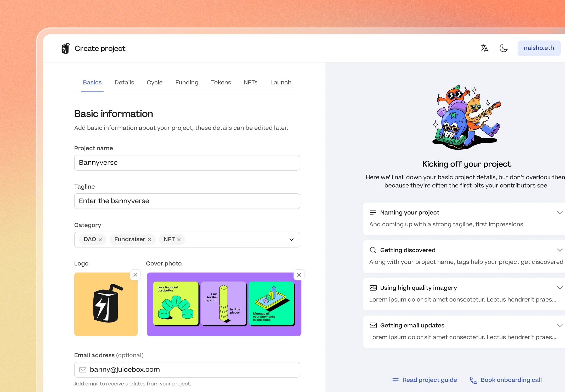This screenshot has height=392, width=565.
Task: Switch to the Details tab
Action: [124, 82]
